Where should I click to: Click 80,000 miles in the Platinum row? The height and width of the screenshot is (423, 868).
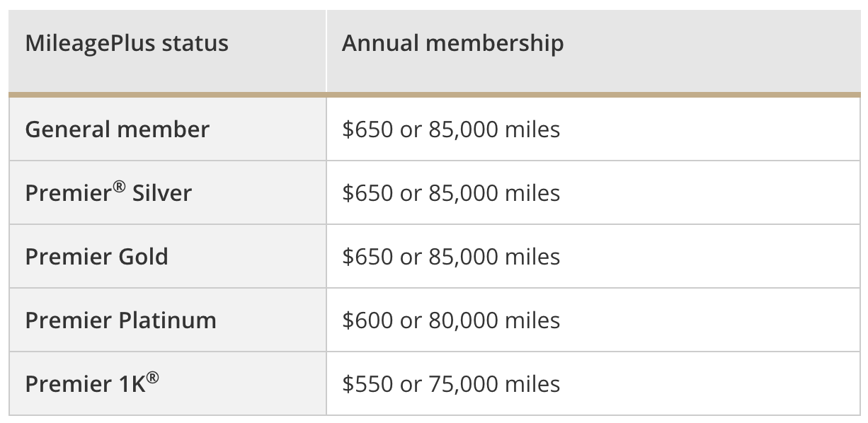(x=494, y=320)
